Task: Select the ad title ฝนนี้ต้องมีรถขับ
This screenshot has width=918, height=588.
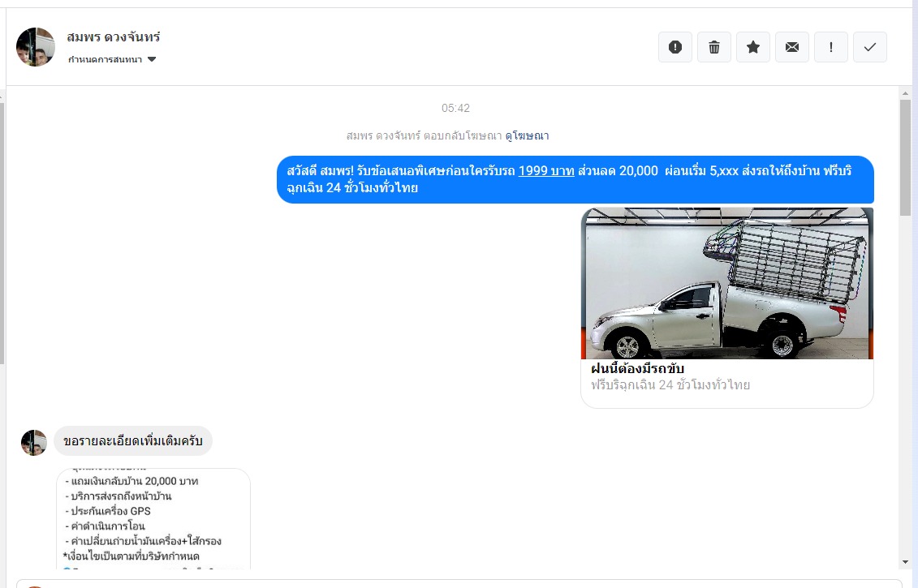Action: click(x=637, y=368)
